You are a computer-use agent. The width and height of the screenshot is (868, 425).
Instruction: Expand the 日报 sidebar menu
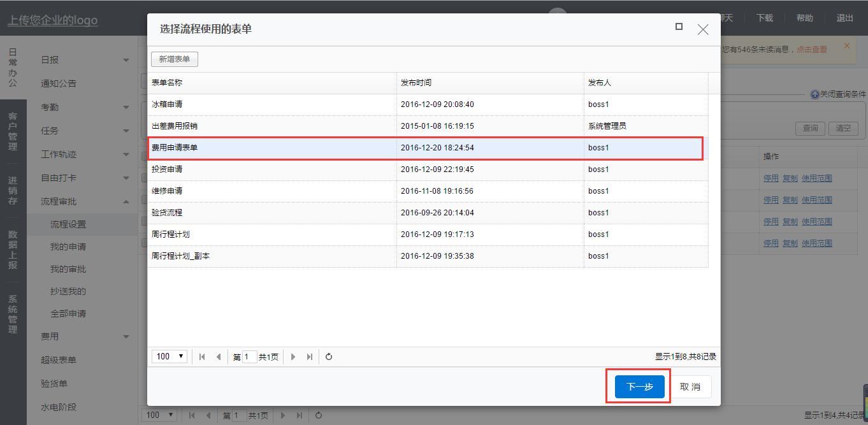[126, 60]
